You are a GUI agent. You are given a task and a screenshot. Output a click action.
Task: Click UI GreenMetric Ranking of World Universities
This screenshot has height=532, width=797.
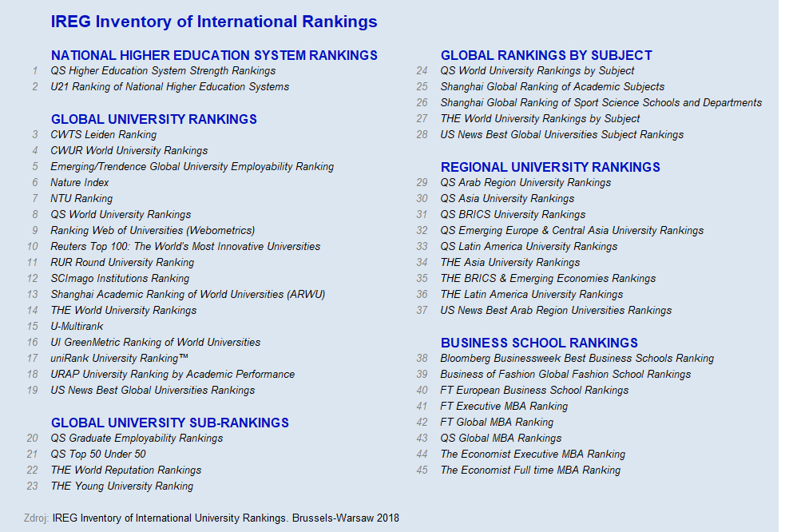[155, 343]
